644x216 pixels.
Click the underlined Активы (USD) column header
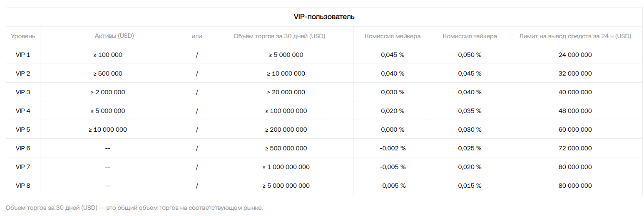click(114, 36)
